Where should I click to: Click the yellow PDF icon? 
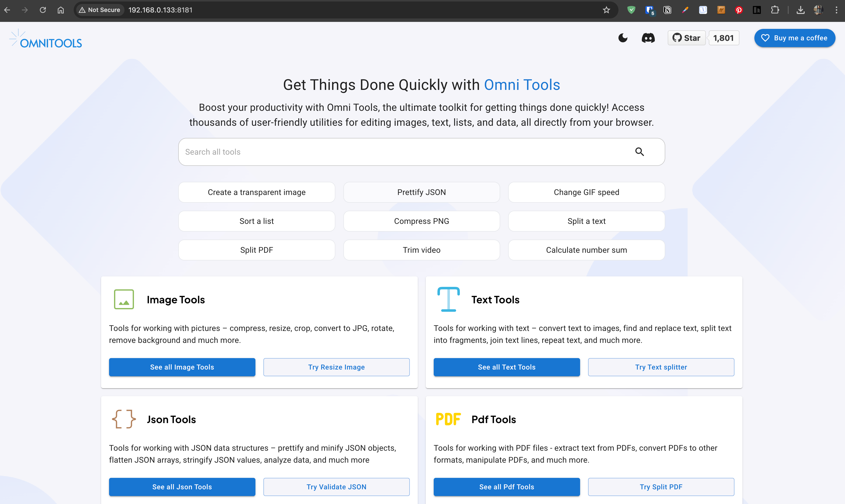pyautogui.click(x=448, y=419)
